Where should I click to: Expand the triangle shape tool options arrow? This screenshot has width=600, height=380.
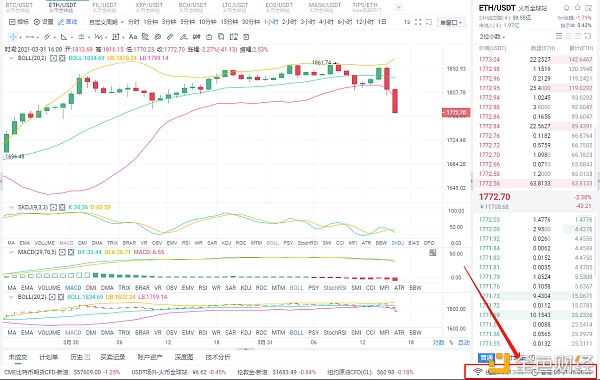point(72,38)
